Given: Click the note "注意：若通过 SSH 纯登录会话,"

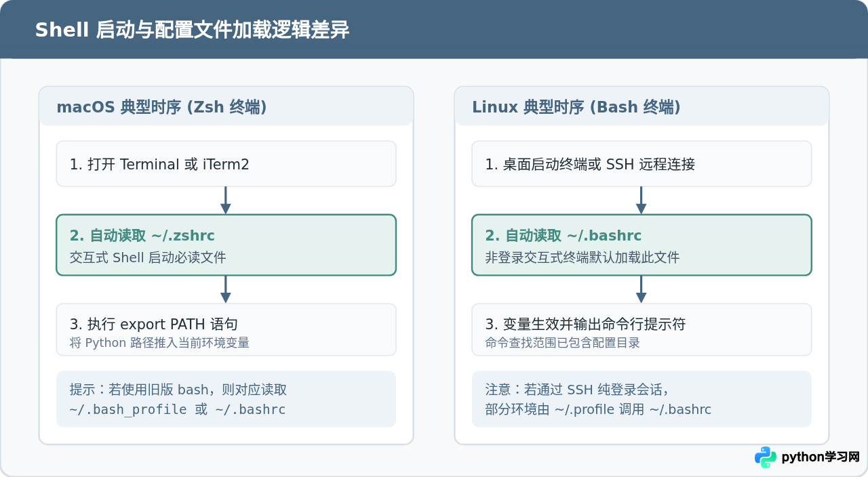Looking at the screenshot, I should coord(577,390).
